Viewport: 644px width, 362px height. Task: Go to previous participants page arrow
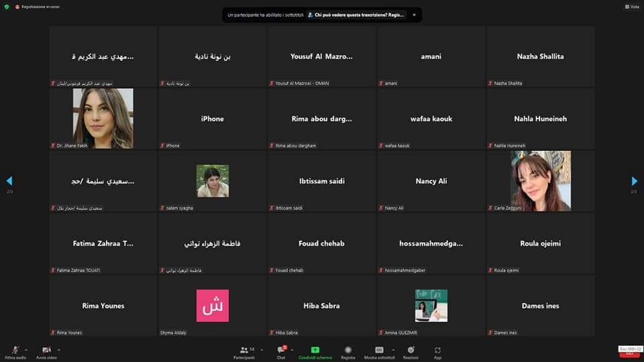coord(9,181)
